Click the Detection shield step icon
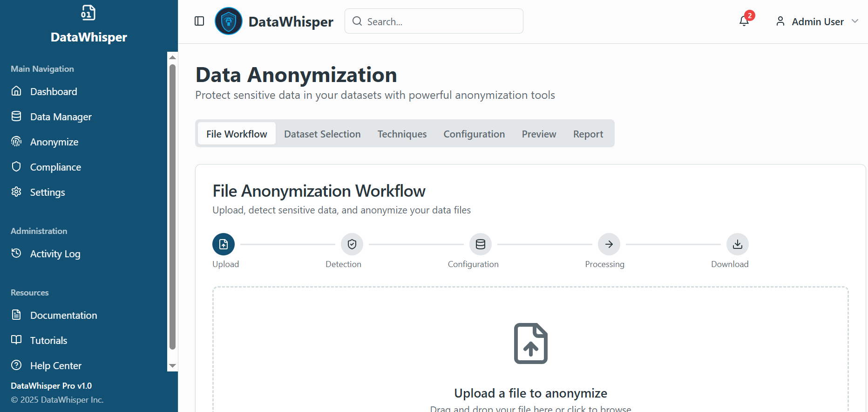868x412 pixels. (x=352, y=244)
